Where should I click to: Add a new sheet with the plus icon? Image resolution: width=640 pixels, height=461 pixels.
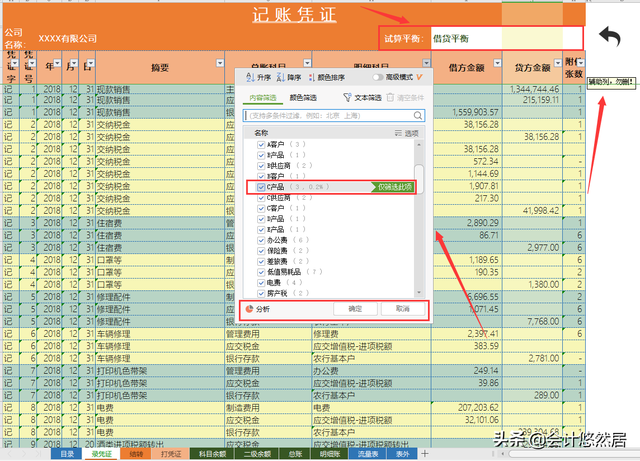point(425,453)
